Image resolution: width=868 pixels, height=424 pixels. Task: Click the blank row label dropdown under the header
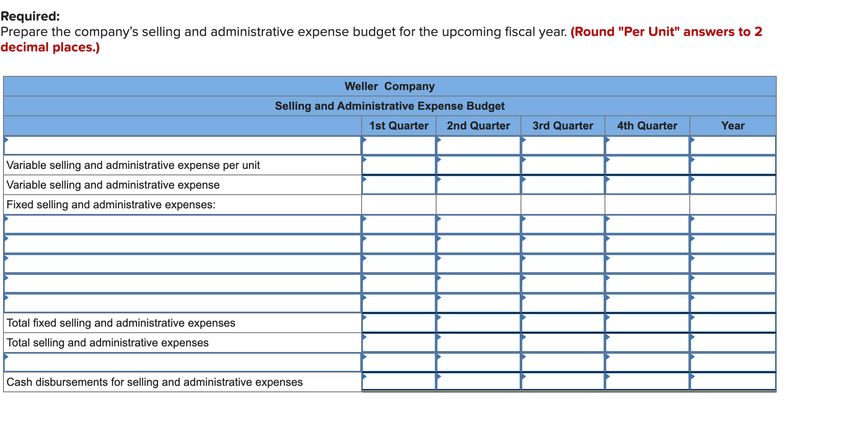click(183, 145)
